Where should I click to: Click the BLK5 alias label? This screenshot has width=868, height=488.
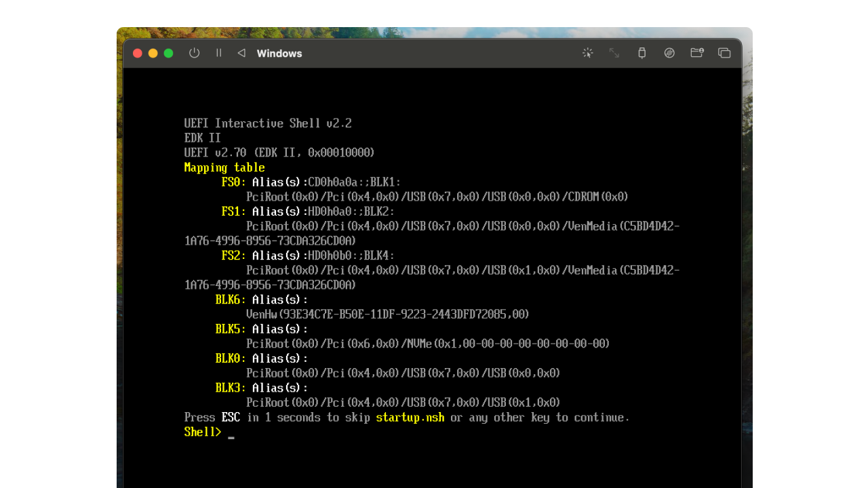coord(228,329)
